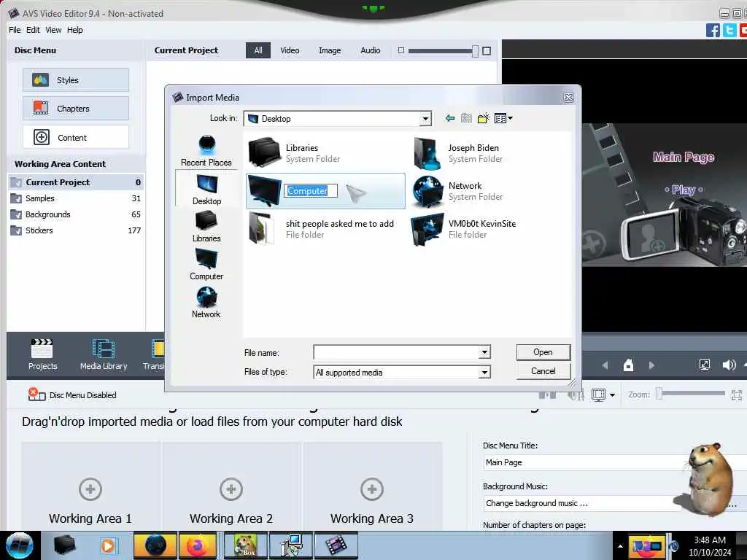This screenshot has height=560, width=747.
Task: Open the View Menu dropdown in dialog
Action: click(x=503, y=118)
